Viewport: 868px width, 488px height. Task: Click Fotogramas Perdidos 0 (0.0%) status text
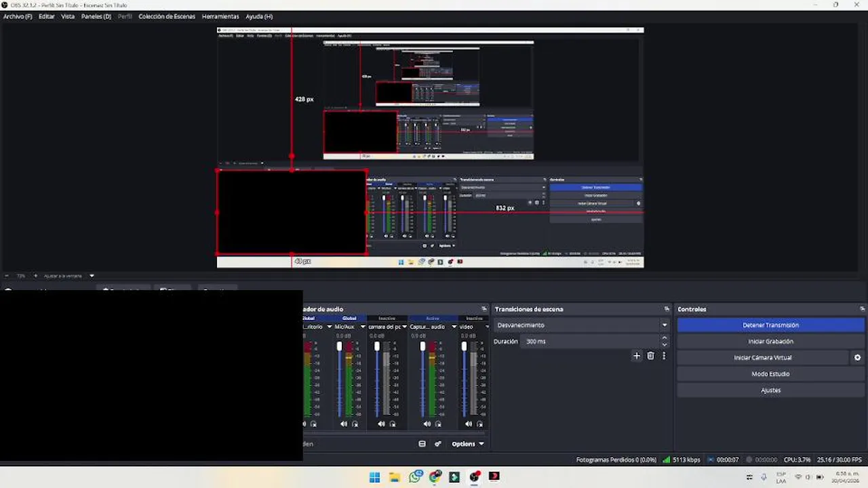pyautogui.click(x=616, y=460)
